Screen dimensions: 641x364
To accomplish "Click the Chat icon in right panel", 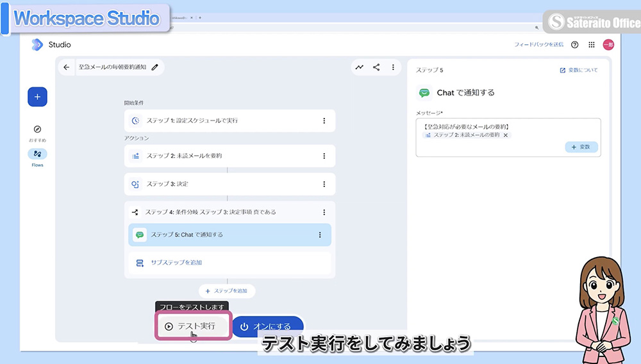I will [424, 93].
